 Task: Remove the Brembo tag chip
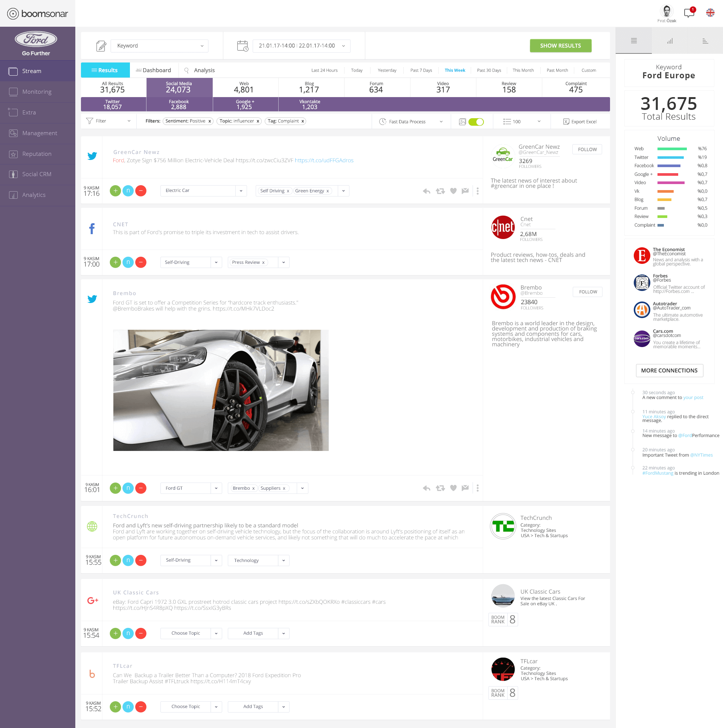(253, 488)
